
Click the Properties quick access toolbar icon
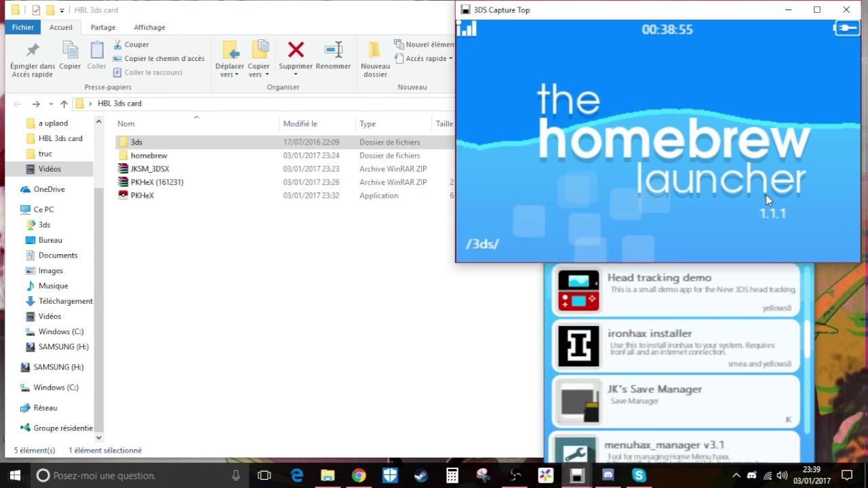click(x=36, y=10)
